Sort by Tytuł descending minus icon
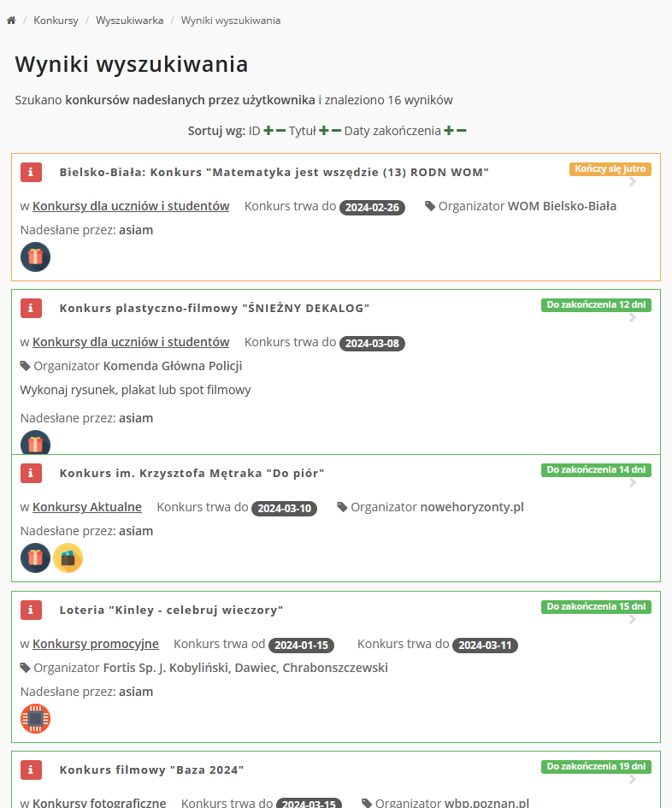This screenshot has height=808, width=672. 336,131
